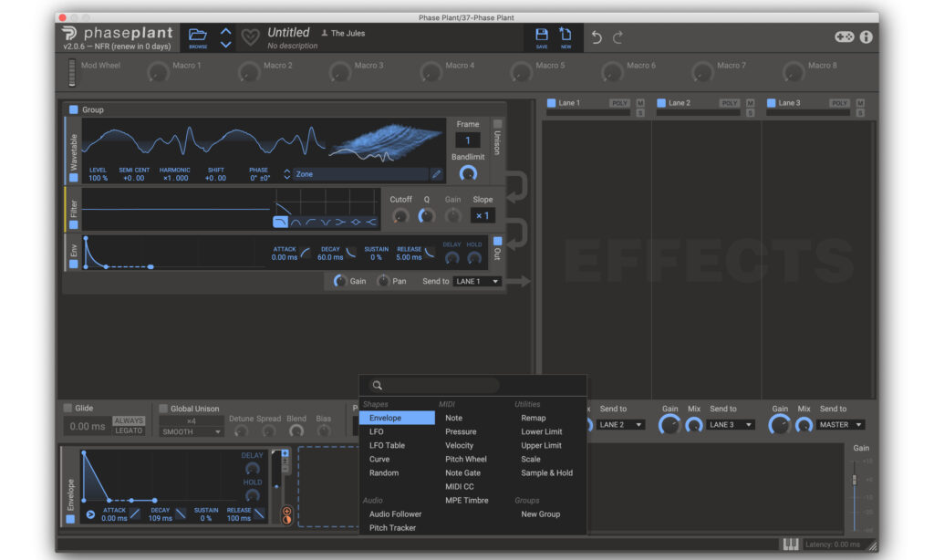Click the POLY button on Lane 1
This screenshot has width=934, height=560.
point(619,103)
